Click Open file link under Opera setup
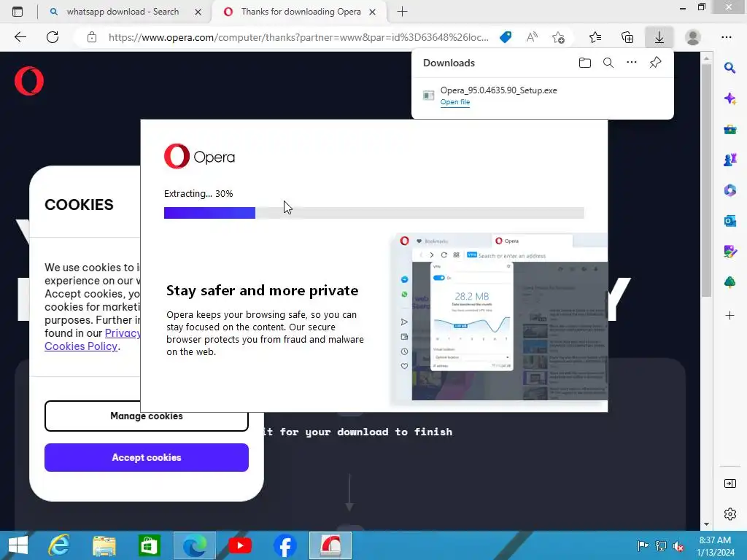This screenshot has width=747, height=560. click(x=455, y=102)
